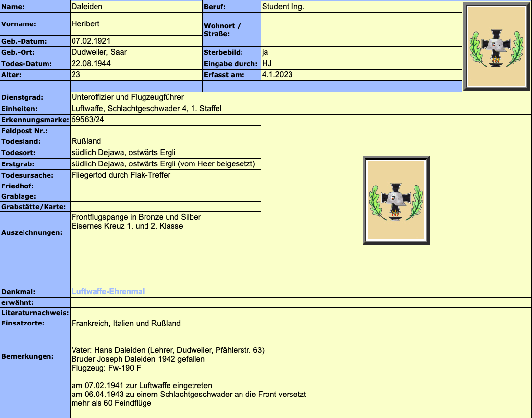
Task: Open the Luftwaffe-Ehrenmal memorial link
Action: click(108, 292)
